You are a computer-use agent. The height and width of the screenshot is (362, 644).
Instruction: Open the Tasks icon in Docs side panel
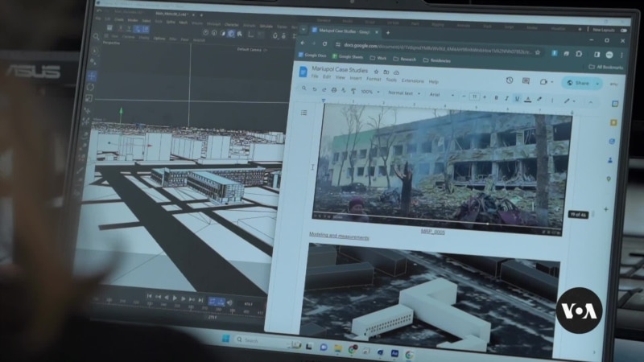coord(612,142)
